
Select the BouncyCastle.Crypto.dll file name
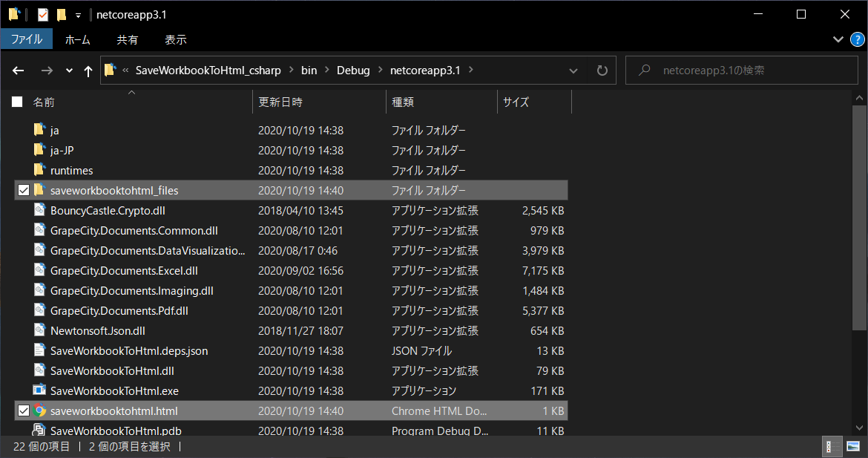click(108, 211)
